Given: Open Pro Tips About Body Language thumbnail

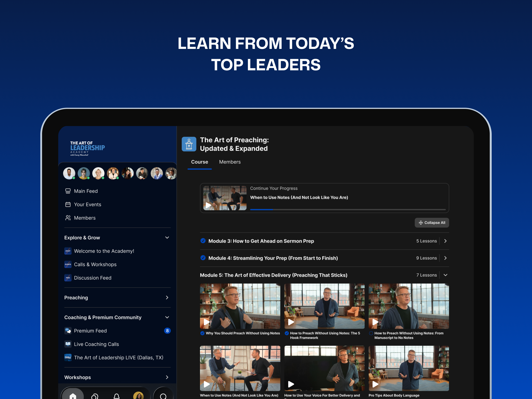Looking at the screenshot, I should pyautogui.click(x=409, y=368).
